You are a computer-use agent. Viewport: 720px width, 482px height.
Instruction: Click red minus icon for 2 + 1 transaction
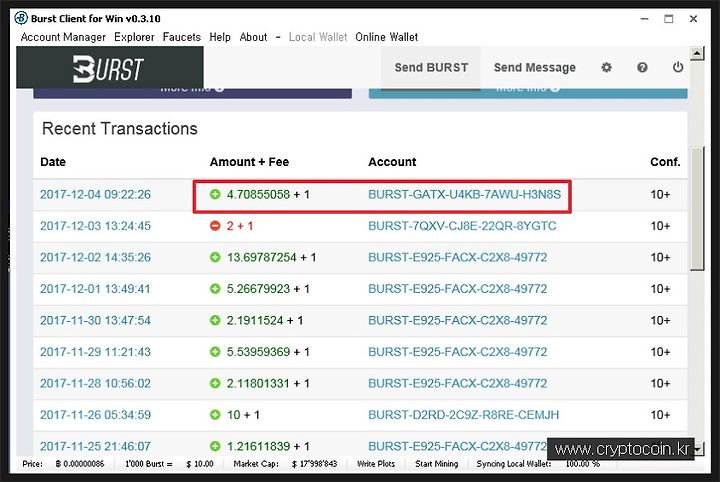coord(215,226)
